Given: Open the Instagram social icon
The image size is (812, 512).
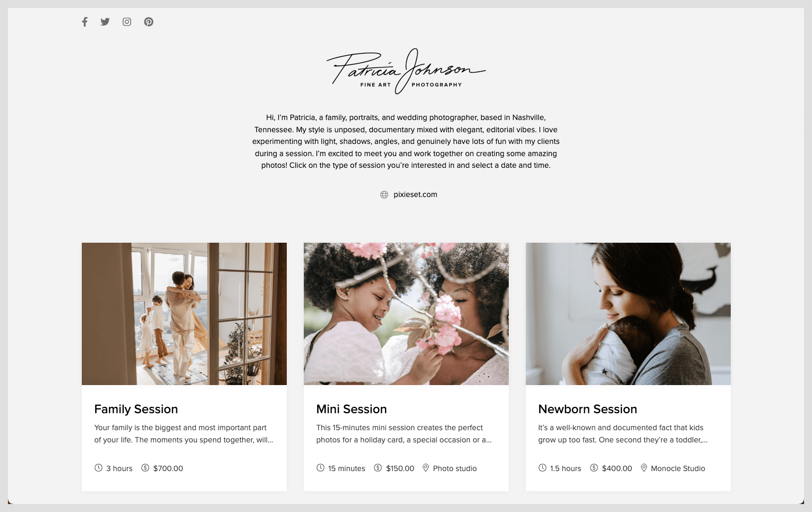Looking at the screenshot, I should (x=127, y=22).
